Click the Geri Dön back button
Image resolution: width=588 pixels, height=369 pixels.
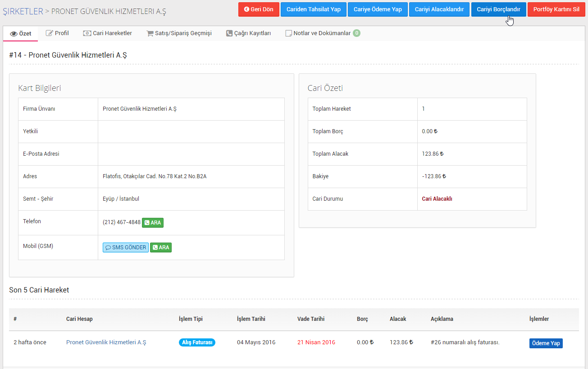[x=259, y=9]
